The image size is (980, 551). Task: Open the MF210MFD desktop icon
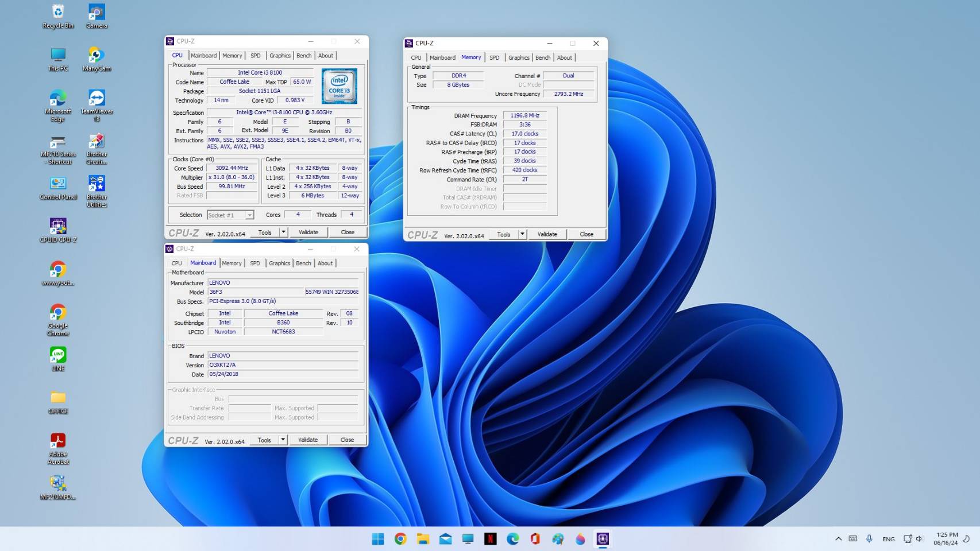(x=58, y=487)
